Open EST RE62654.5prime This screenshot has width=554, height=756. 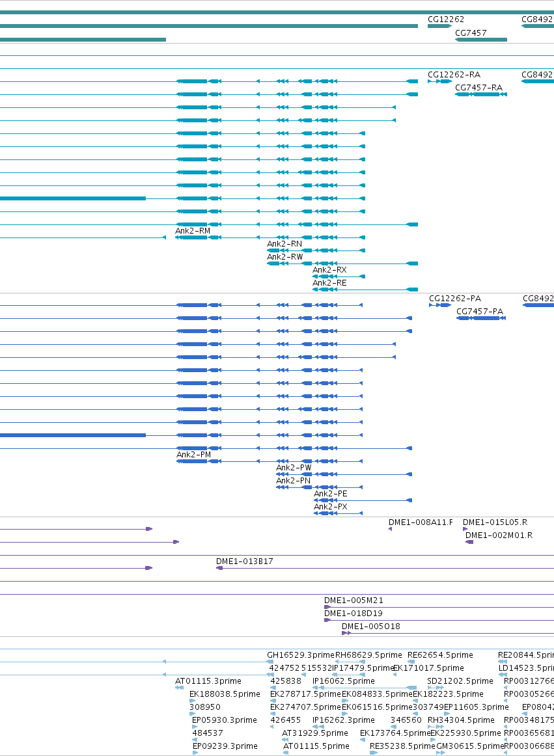440,655
